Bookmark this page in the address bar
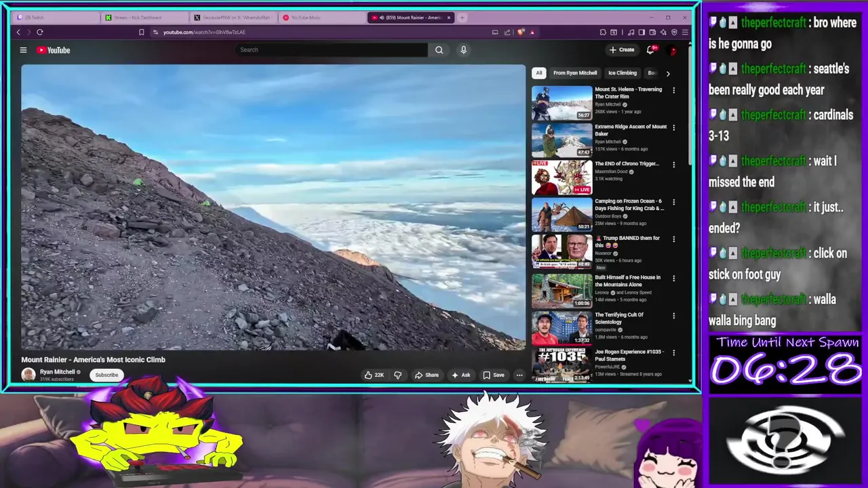The image size is (868, 488). click(141, 32)
